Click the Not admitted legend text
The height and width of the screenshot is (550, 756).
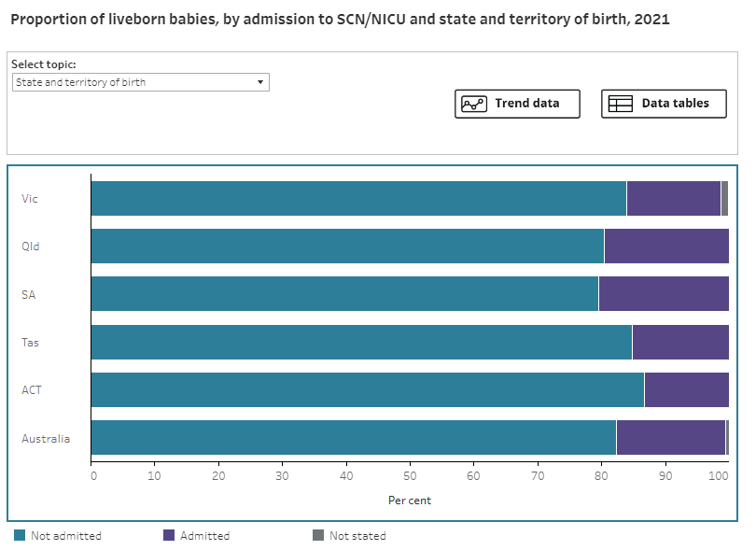pos(65,536)
